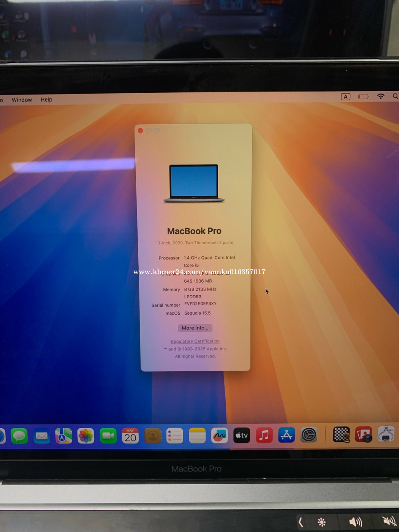Launch the Mail app in the Dock
This screenshot has height=532, width=399.
[x=41, y=436]
